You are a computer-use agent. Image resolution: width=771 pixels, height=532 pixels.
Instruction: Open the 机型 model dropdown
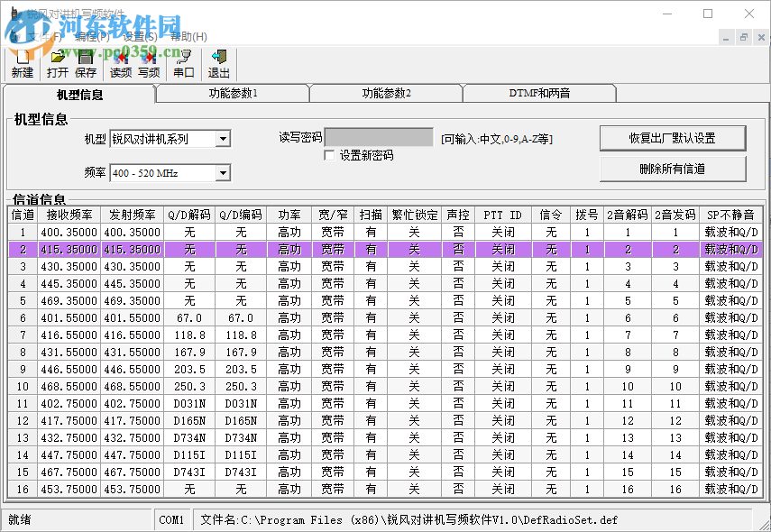(x=225, y=138)
